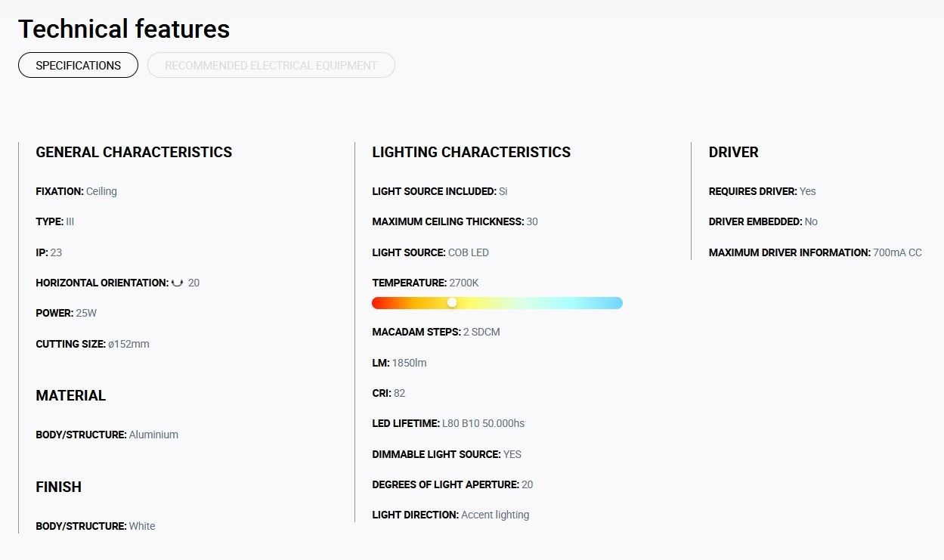Click LM: 1850lm row
The width and height of the screenshot is (944, 560).
tap(399, 363)
